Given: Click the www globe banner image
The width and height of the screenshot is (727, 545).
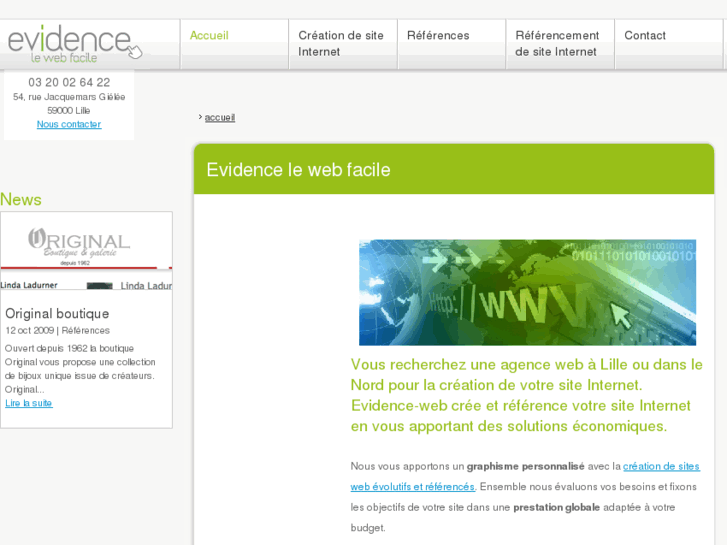Looking at the screenshot, I should (x=527, y=292).
